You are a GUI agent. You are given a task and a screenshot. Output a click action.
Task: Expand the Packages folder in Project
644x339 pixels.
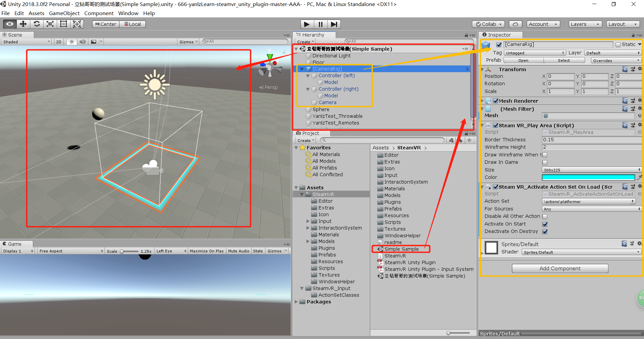coord(296,301)
